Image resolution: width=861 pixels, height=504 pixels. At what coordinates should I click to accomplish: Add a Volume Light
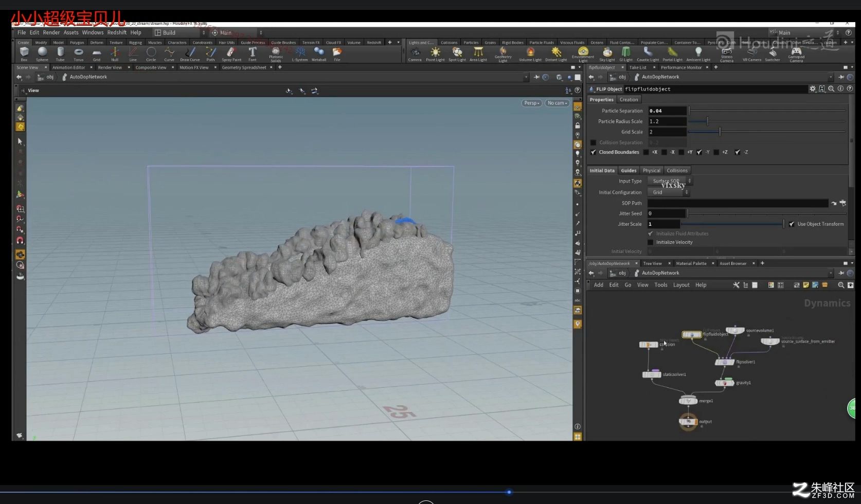(530, 53)
